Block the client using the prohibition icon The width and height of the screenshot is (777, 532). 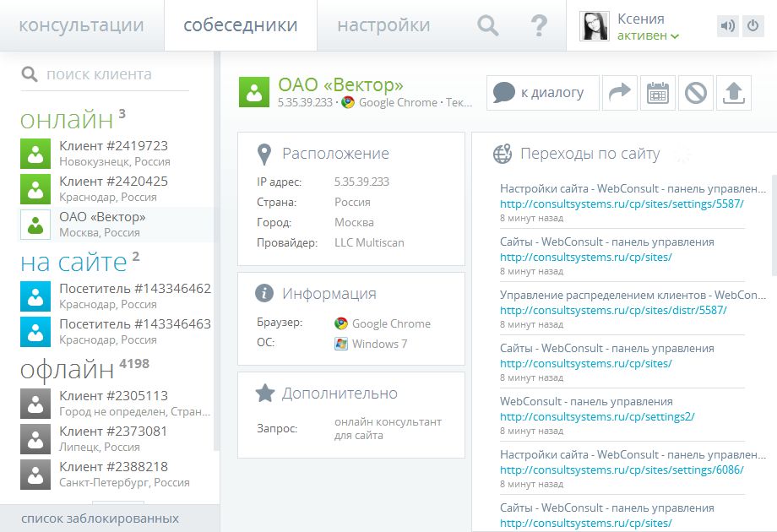[696, 93]
